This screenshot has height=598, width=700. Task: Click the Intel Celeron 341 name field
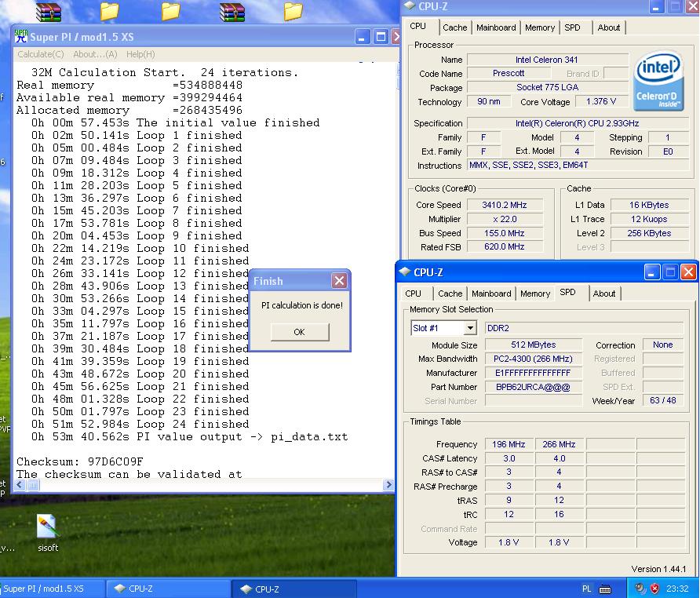coord(547,60)
